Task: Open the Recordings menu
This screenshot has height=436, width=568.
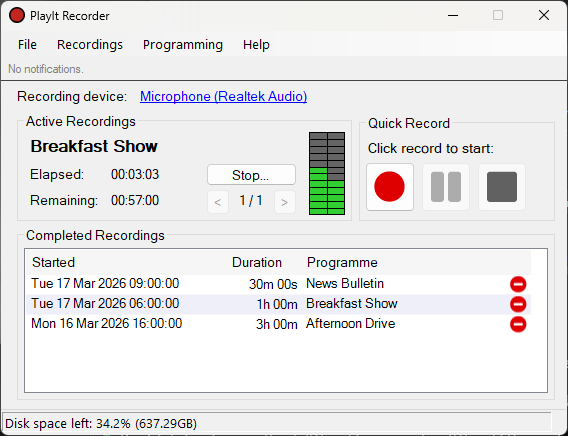Action: pos(90,45)
